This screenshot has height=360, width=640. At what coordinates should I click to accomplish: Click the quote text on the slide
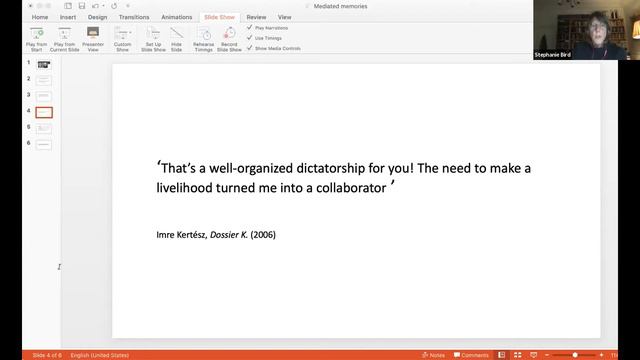point(344,178)
